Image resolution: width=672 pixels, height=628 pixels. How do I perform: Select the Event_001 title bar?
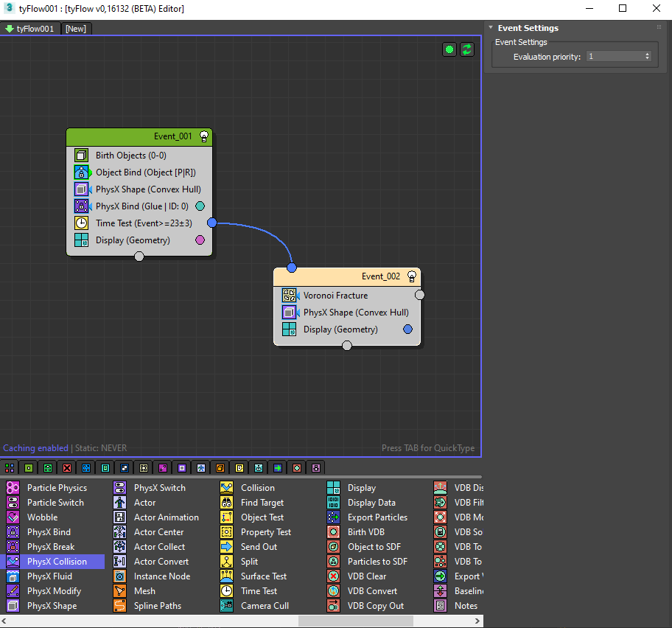tap(139, 137)
